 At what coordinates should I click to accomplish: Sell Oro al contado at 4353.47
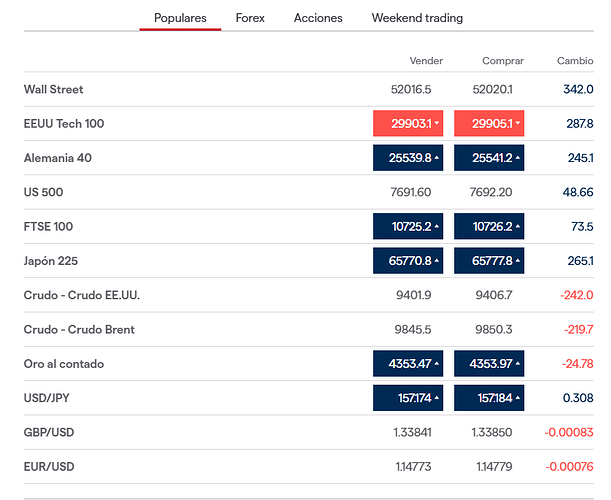408,364
